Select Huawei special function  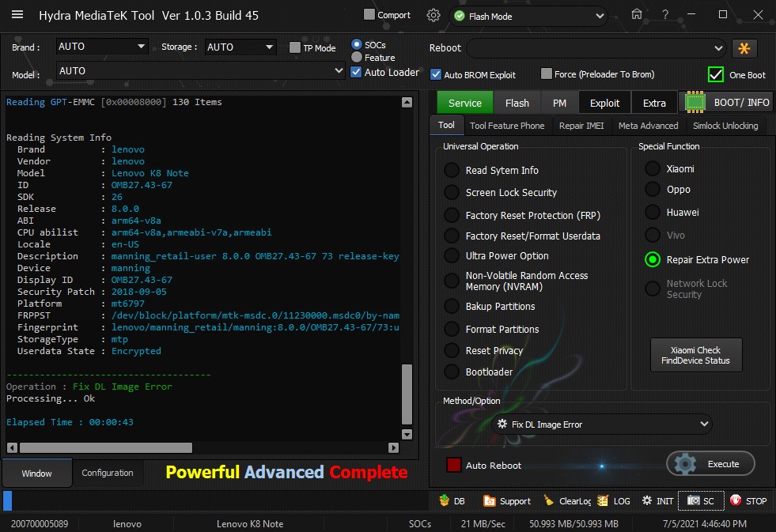coord(653,212)
